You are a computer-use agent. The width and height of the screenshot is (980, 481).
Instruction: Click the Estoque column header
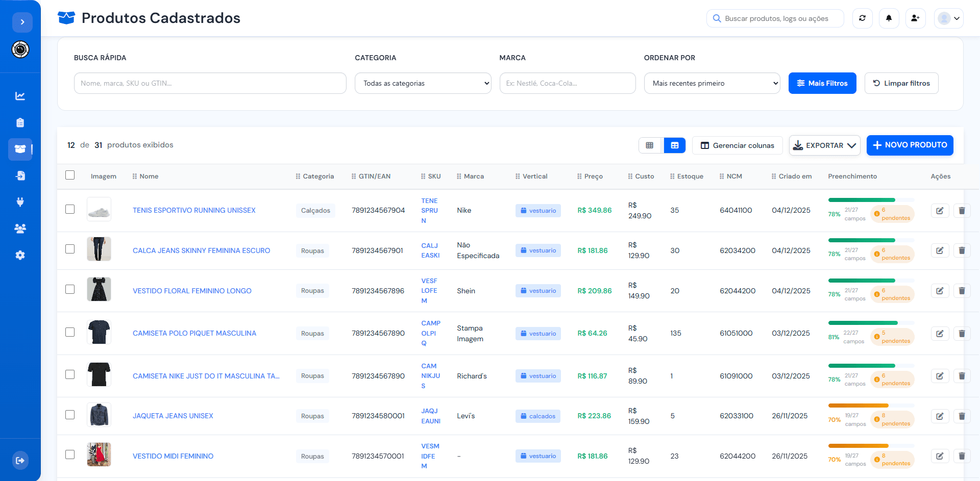(x=690, y=176)
